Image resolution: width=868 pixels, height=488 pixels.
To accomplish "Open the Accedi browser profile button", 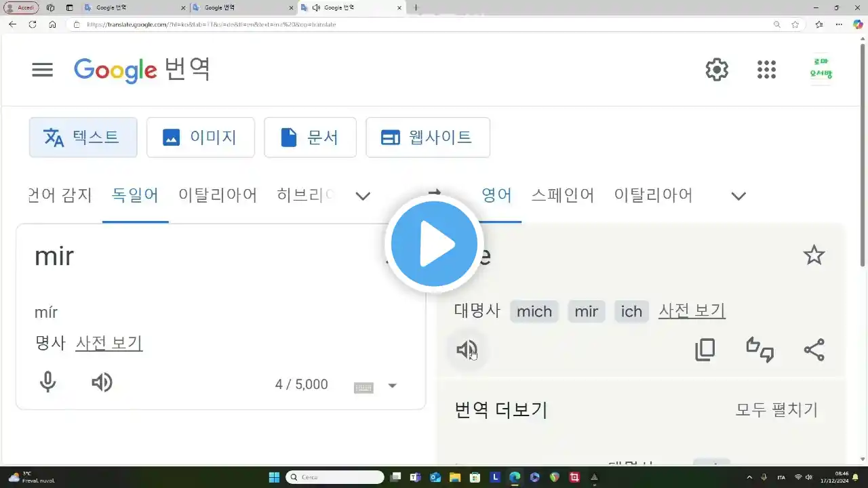I will tap(21, 7).
